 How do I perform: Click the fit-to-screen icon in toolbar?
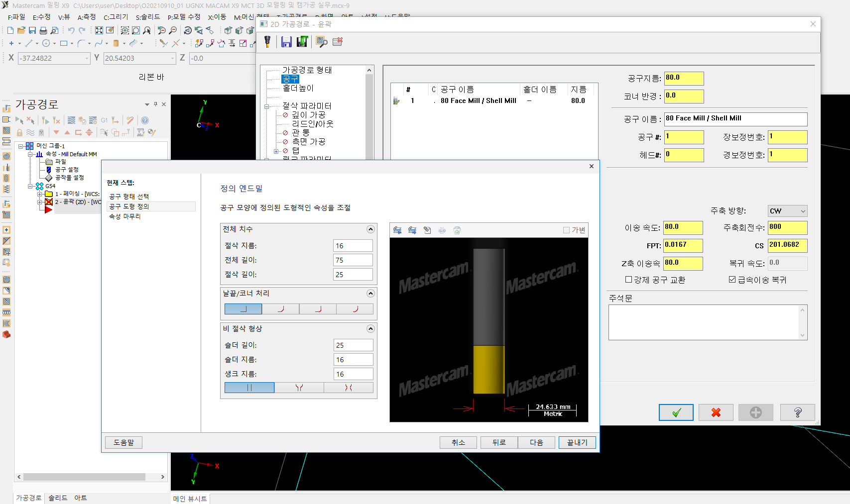pyautogui.click(x=99, y=30)
